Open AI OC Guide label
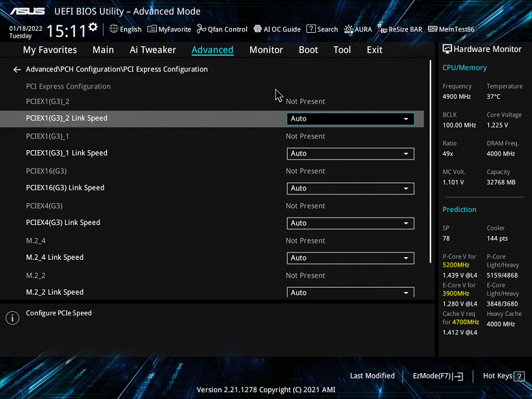The width and height of the screenshot is (532, 399). click(x=282, y=29)
